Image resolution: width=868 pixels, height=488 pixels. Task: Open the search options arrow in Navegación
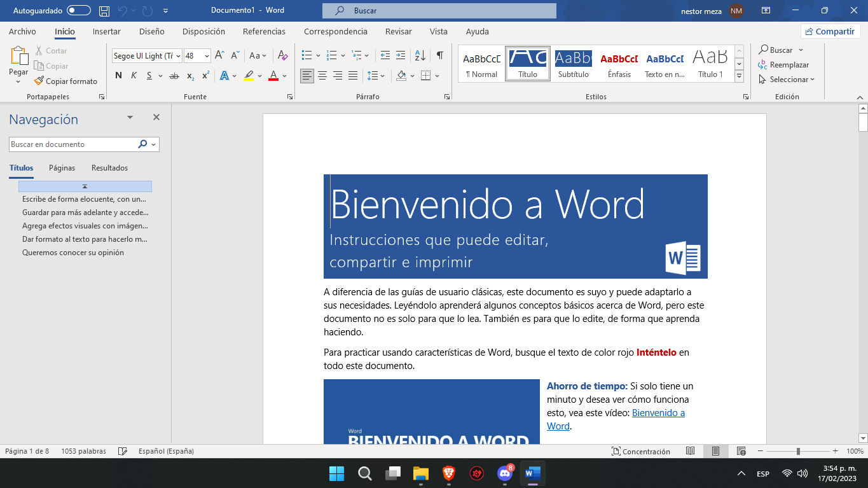[x=154, y=144]
